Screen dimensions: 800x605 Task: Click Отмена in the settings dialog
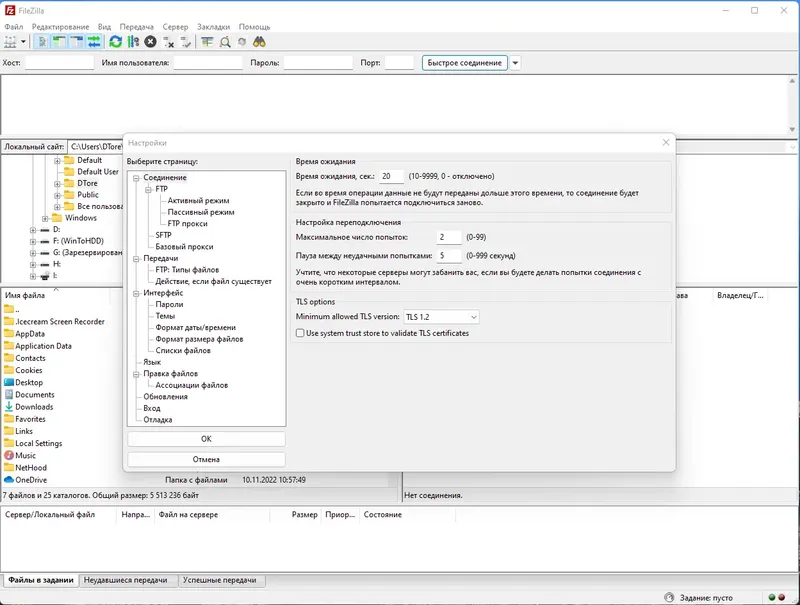(x=206, y=459)
